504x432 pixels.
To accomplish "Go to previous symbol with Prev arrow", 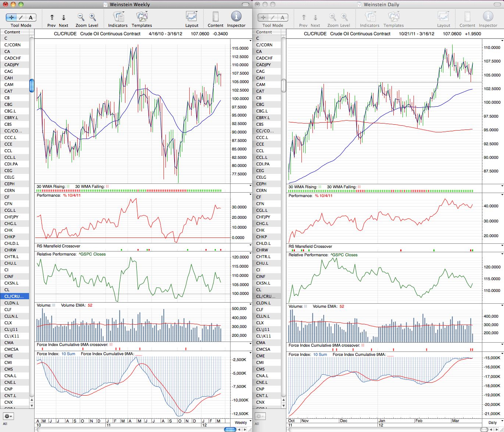I will click(52, 17).
